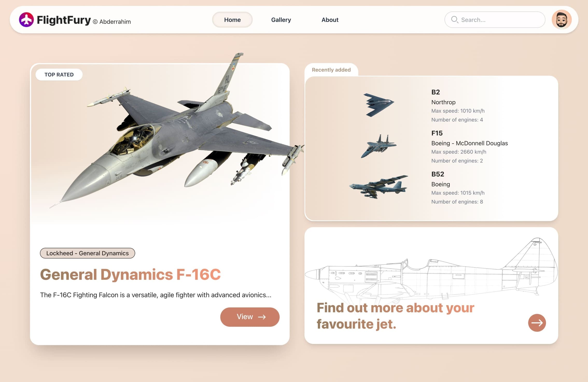588x382 pixels.
Task: Click the round arrow button on jet card
Action: pyautogui.click(x=537, y=323)
